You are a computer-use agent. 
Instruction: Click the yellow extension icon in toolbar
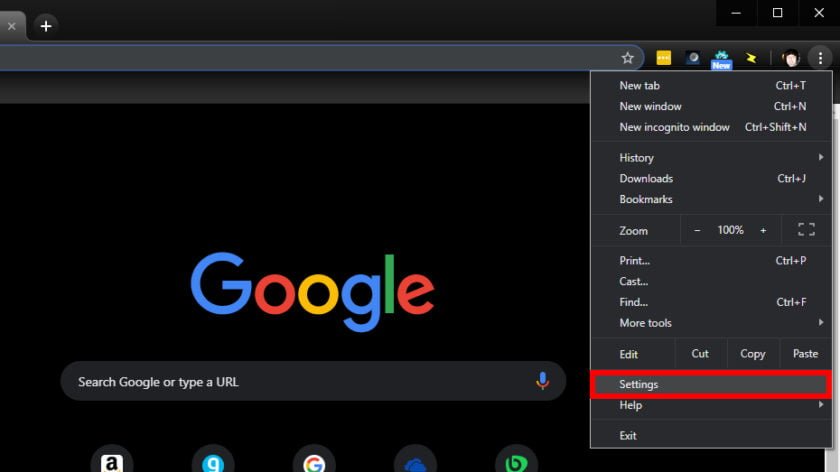tap(663, 58)
